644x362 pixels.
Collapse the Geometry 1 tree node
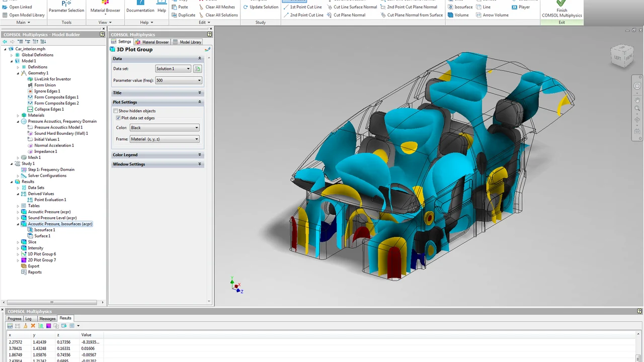[18, 73]
